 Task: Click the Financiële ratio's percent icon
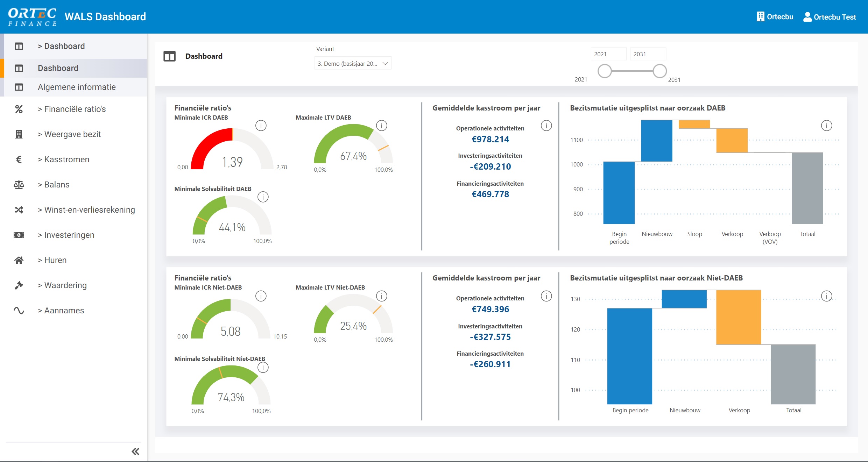point(19,109)
